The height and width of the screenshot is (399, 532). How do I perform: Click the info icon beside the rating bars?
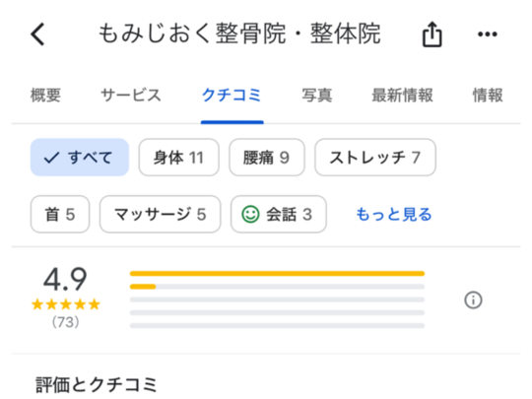(x=473, y=299)
